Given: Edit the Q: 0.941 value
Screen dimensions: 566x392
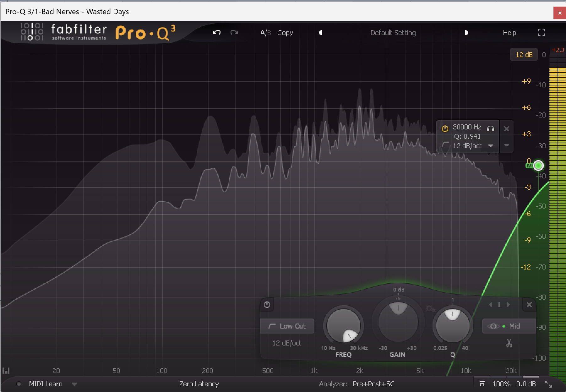Looking at the screenshot, I should coord(467,136).
